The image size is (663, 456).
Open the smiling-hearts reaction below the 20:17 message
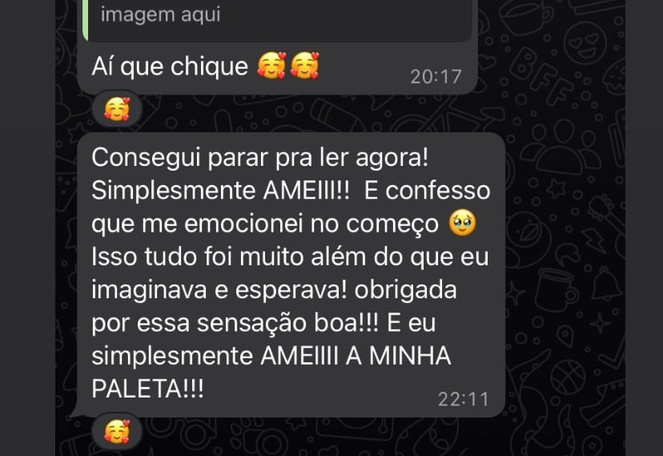[117, 109]
